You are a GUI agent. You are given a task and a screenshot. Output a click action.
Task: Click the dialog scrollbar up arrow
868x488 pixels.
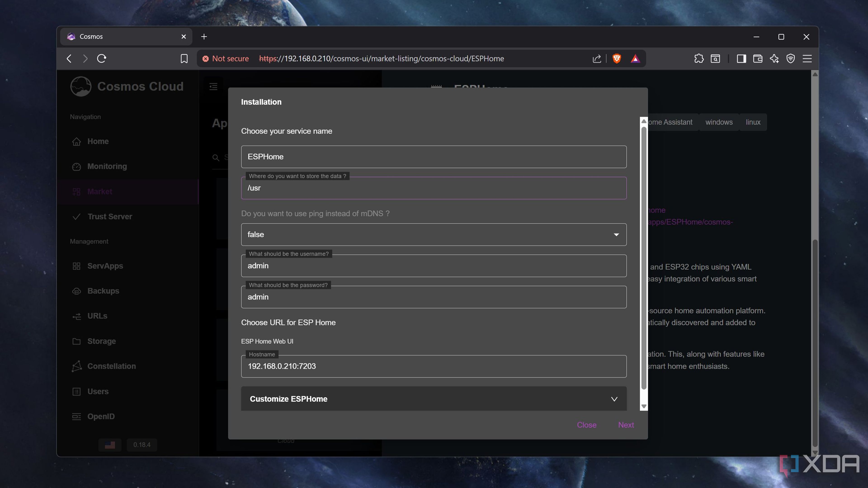(644, 121)
